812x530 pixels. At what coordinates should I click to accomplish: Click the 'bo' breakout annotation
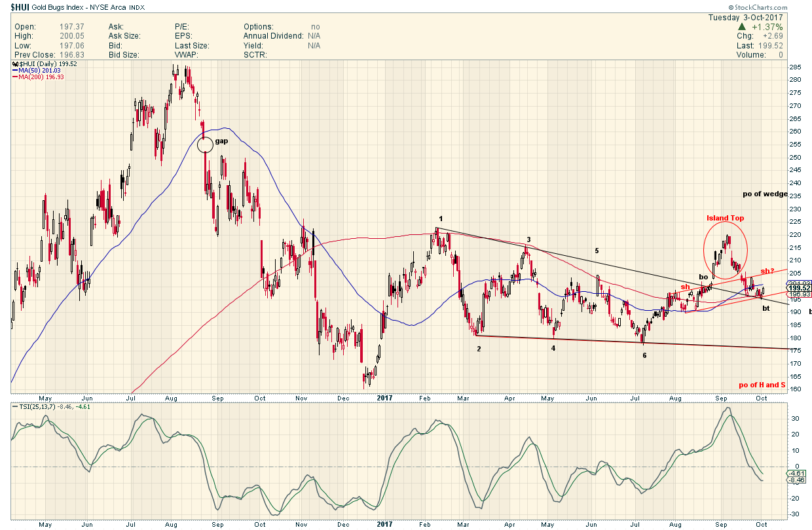tap(703, 277)
